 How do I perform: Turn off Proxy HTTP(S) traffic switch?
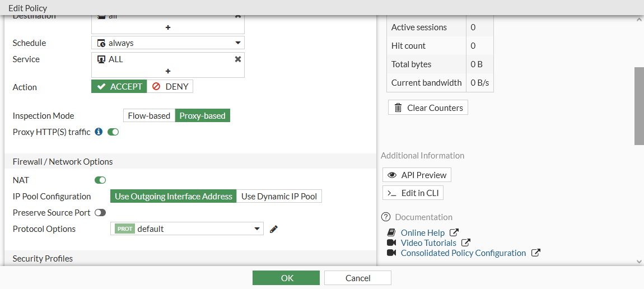pos(113,132)
